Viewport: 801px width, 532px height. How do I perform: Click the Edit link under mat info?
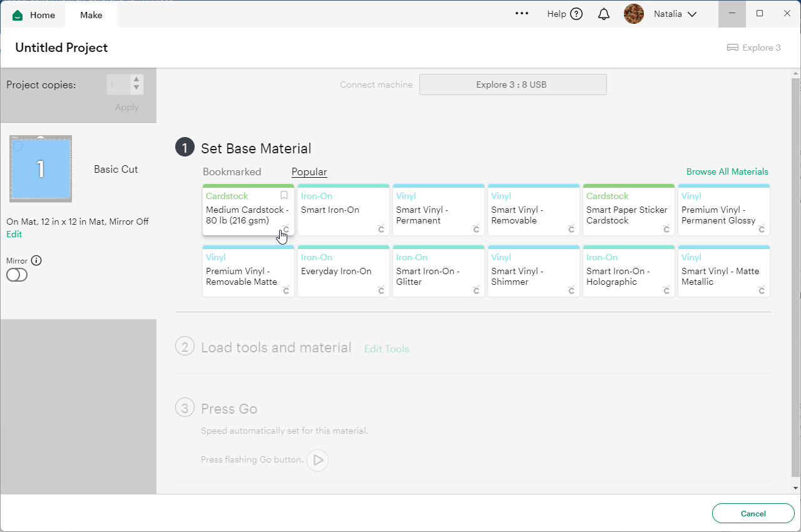[14, 234]
